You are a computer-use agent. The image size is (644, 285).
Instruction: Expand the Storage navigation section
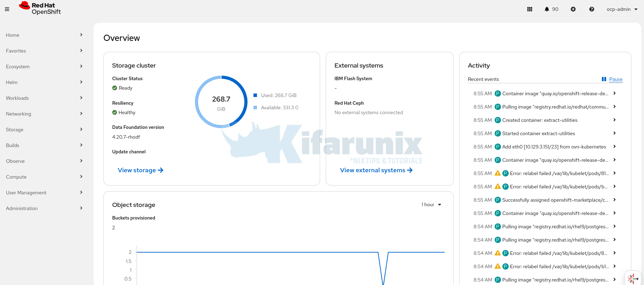[44, 130]
